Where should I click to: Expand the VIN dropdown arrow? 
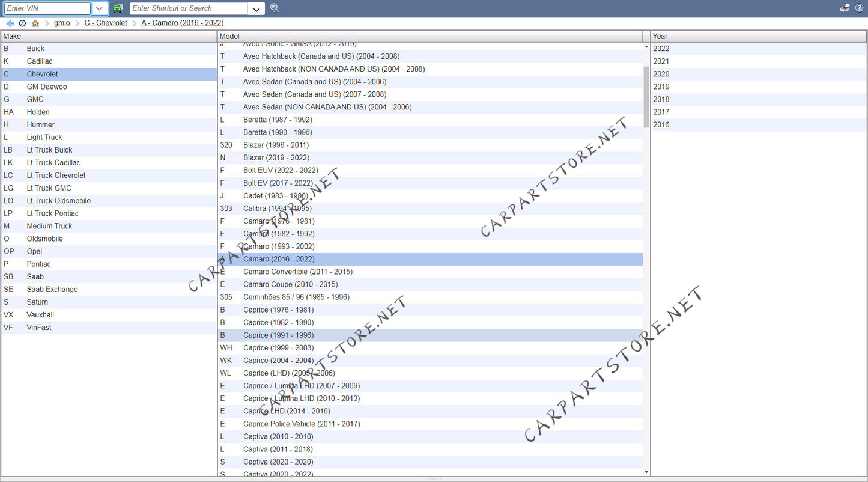(x=100, y=8)
